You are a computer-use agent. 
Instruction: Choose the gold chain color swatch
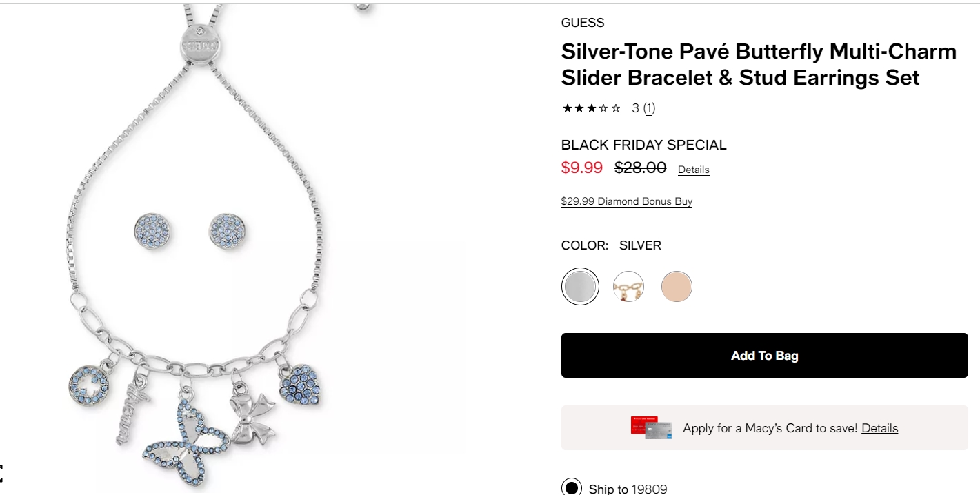(x=628, y=286)
